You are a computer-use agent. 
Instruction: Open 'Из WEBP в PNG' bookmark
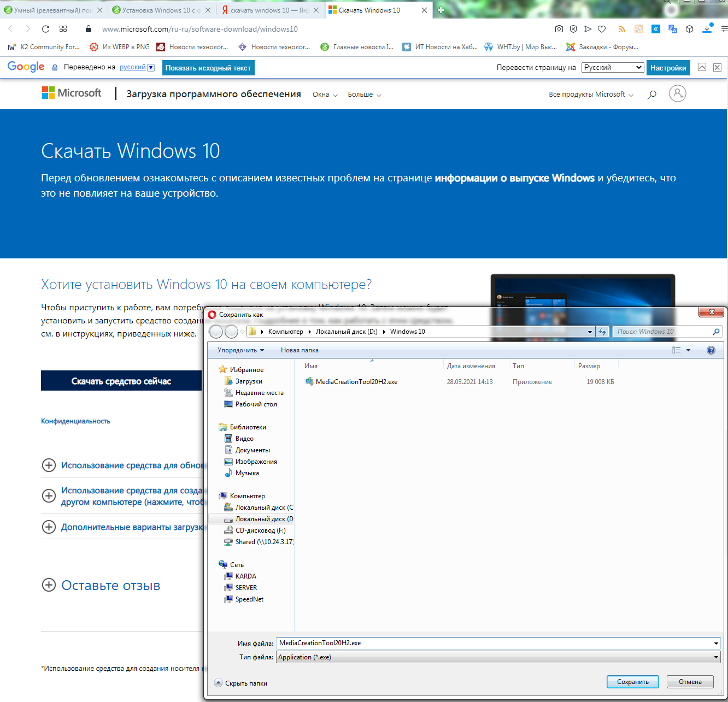(x=120, y=47)
